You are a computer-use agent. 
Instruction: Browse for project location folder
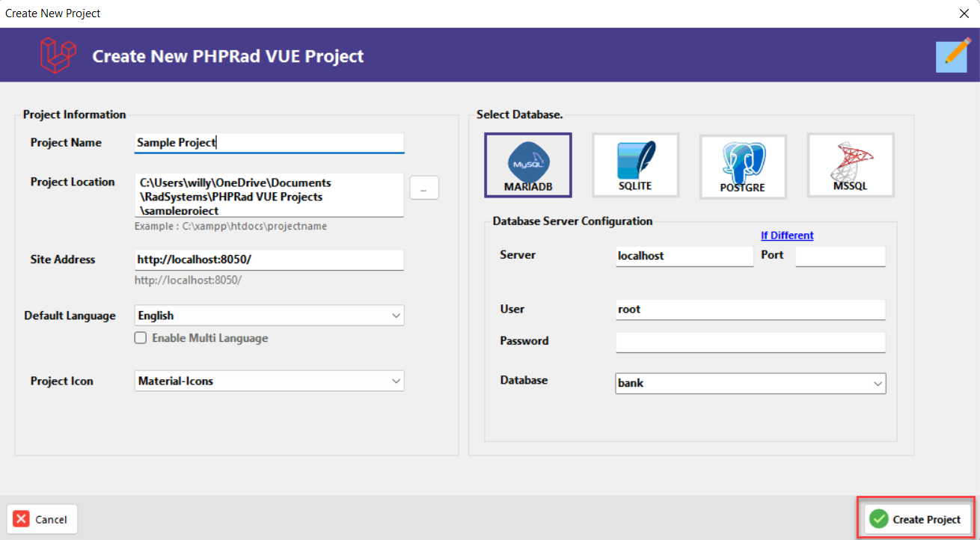(424, 189)
